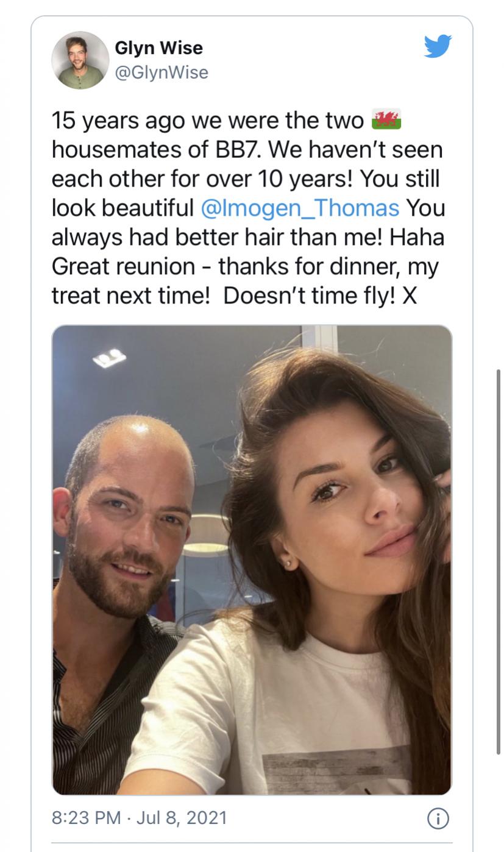Follow the @Imogen_Thomas mention link
Image resolution: width=504 pixels, height=852 pixels.
[x=300, y=208]
